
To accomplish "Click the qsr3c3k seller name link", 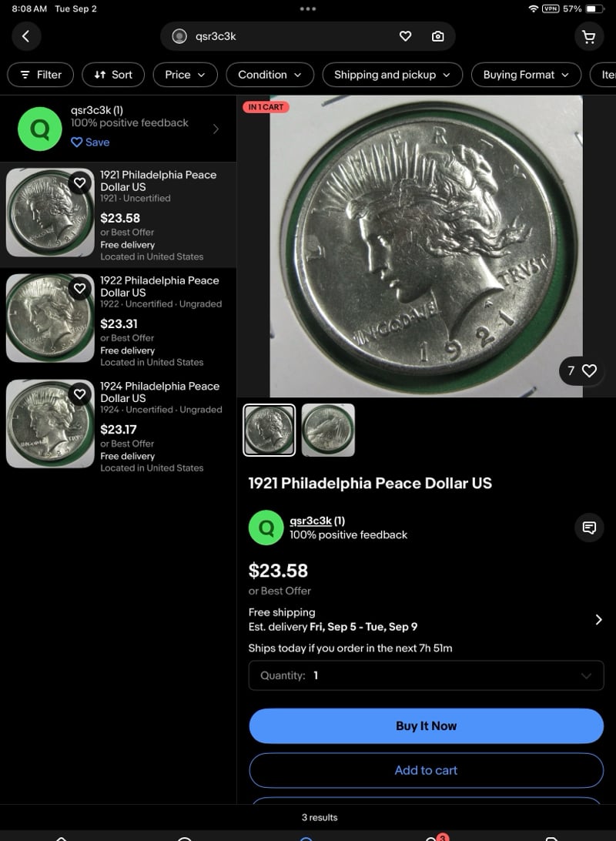I will pos(310,521).
